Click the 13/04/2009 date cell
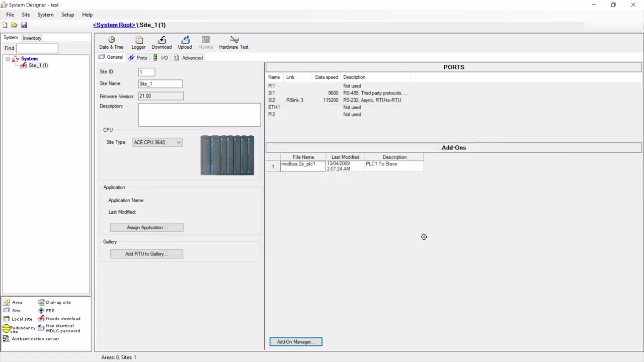 pos(345,166)
